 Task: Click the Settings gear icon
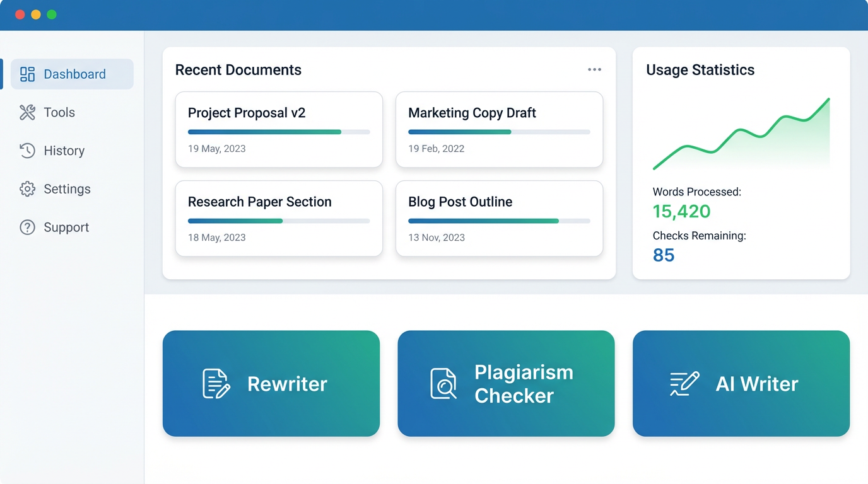click(27, 189)
